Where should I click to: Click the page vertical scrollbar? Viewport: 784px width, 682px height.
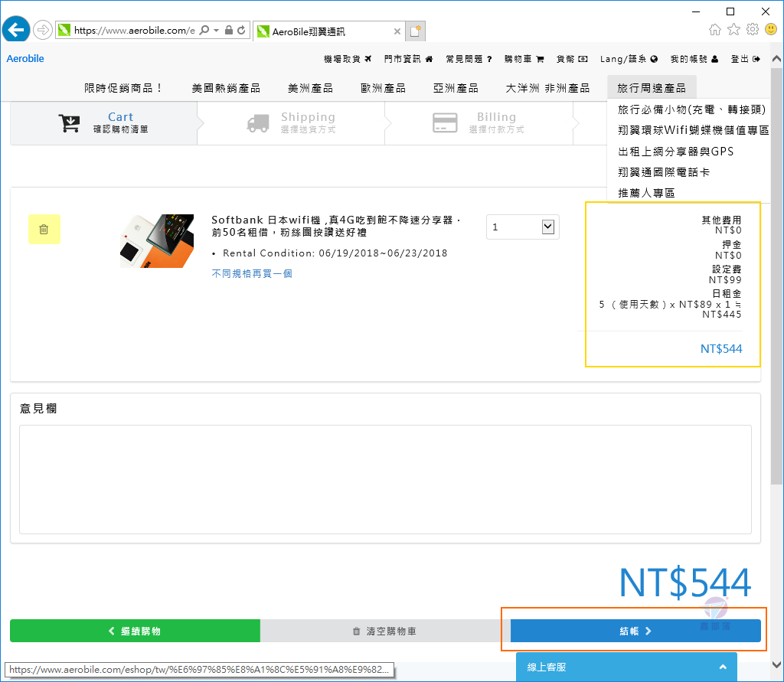pyautogui.click(x=776, y=276)
